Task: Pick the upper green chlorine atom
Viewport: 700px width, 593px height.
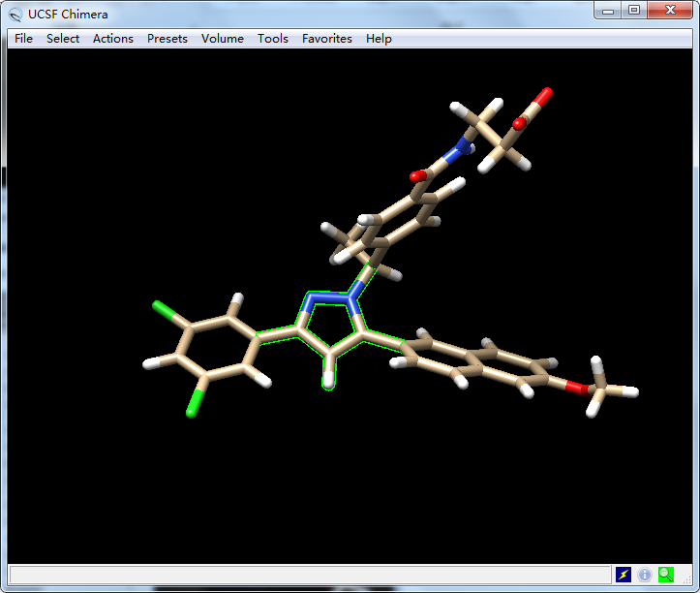Action: pyautogui.click(x=161, y=310)
